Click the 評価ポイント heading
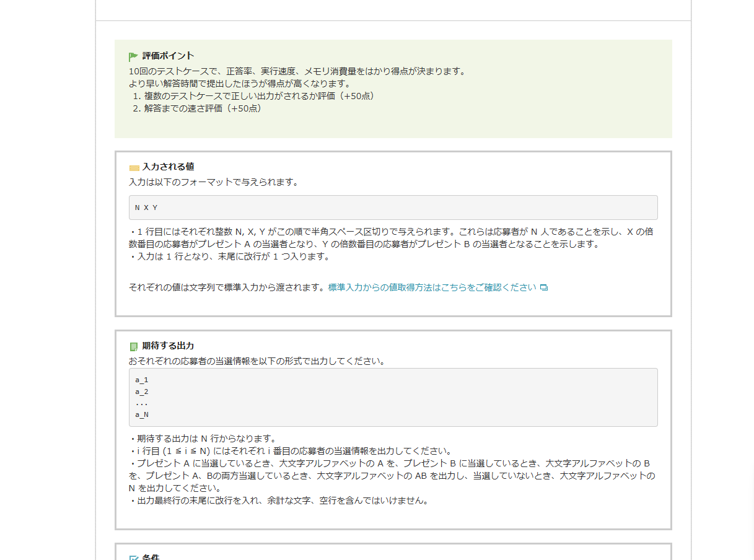This screenshot has height=560, width=754. [x=168, y=56]
